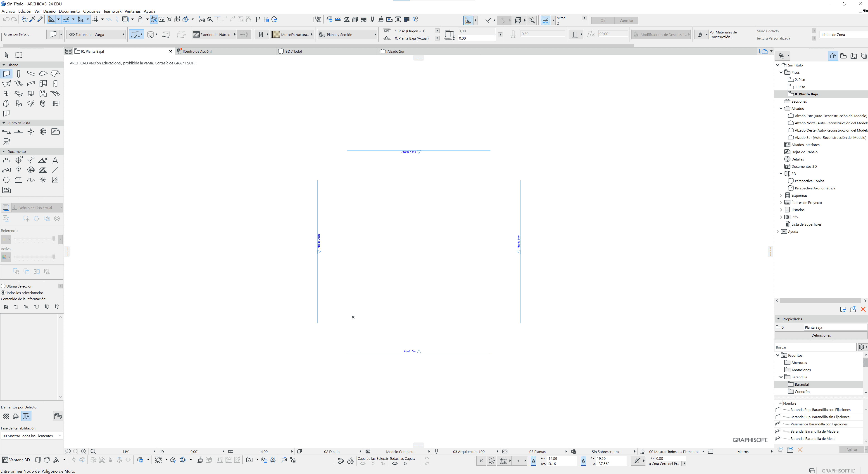
Task: Open the Ventana 3D button
Action: 16,460
